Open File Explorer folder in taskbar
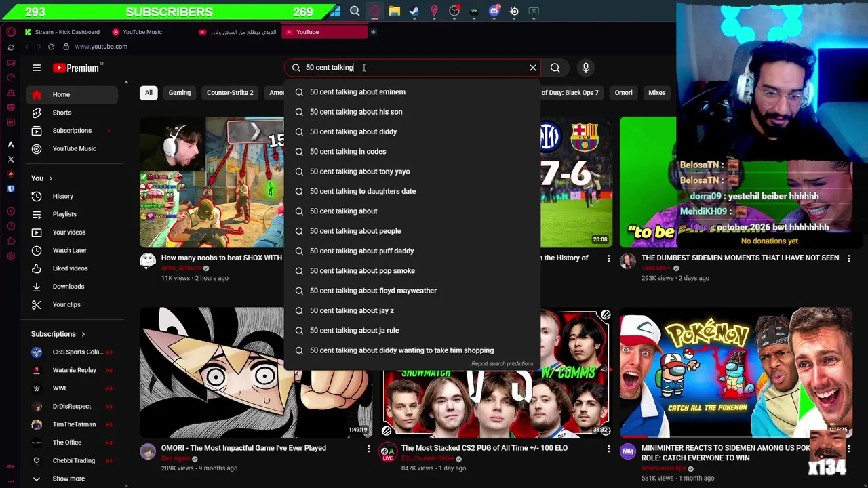This screenshot has height=488, width=868. coord(394,11)
